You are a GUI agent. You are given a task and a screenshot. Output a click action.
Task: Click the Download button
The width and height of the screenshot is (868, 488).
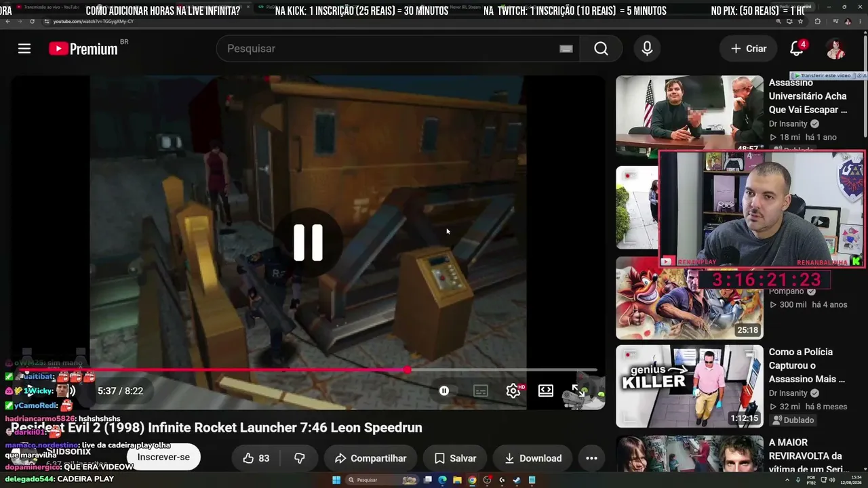coord(533,458)
